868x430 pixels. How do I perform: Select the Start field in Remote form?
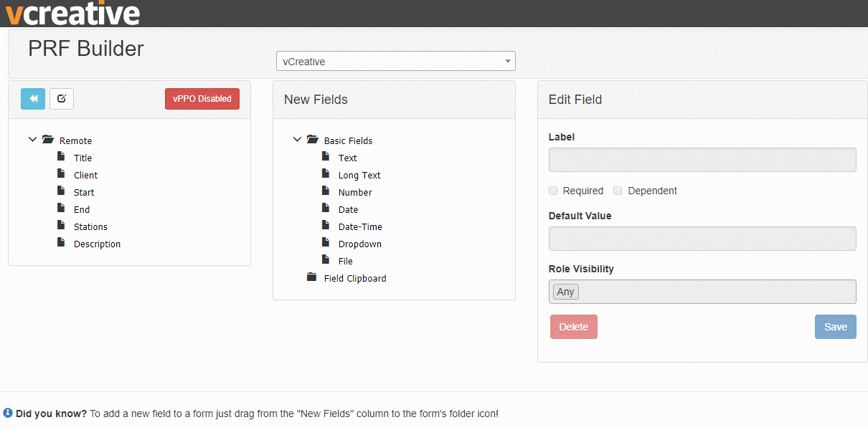(84, 193)
